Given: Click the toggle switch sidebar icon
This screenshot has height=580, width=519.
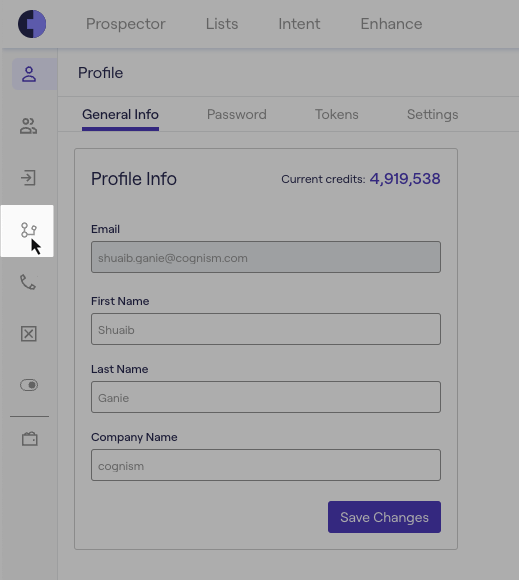Looking at the screenshot, I should 29,385.
